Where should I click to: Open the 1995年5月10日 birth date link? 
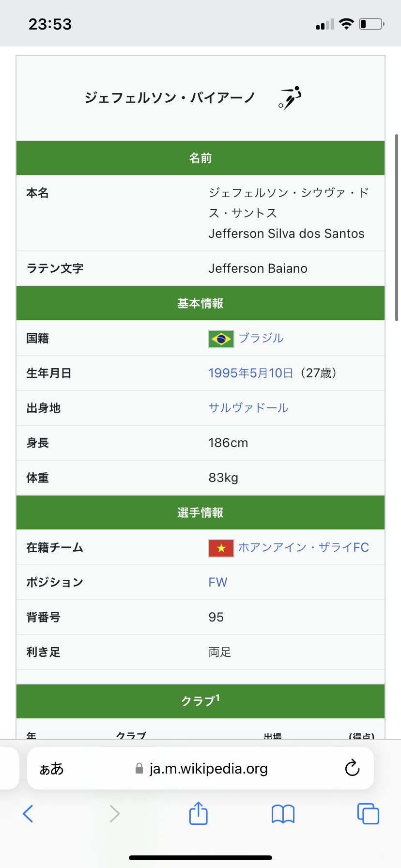[251, 373]
